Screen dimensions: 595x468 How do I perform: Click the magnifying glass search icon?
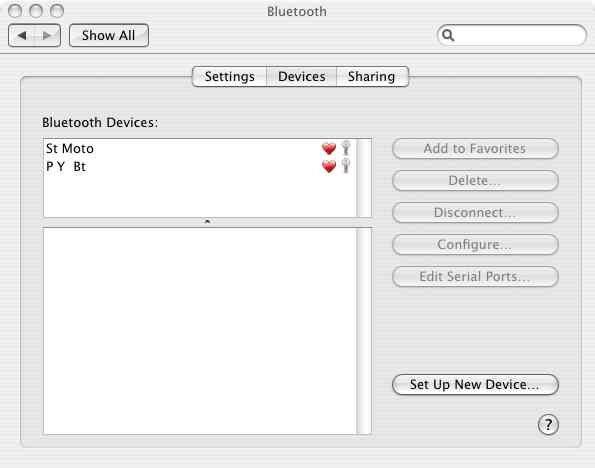[448, 35]
